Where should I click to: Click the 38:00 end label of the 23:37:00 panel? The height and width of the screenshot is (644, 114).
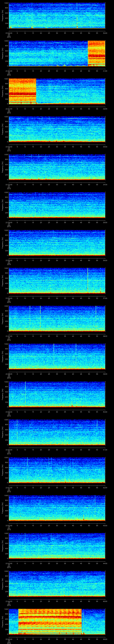[x=105, y=336]
